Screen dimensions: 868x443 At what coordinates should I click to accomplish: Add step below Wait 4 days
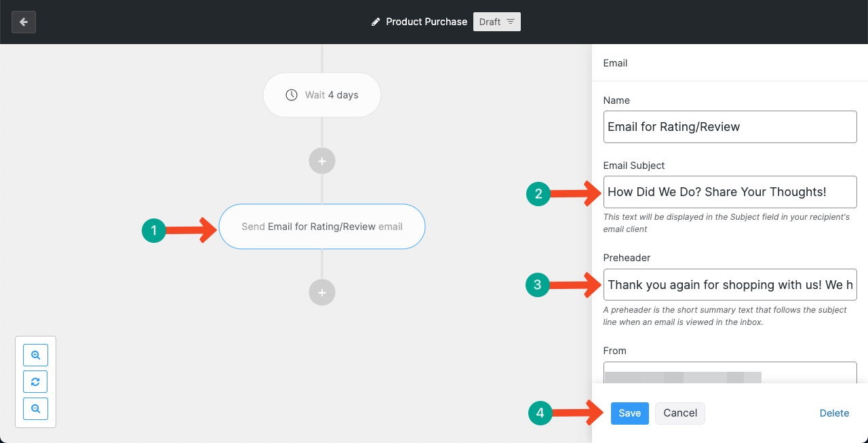[x=322, y=161]
